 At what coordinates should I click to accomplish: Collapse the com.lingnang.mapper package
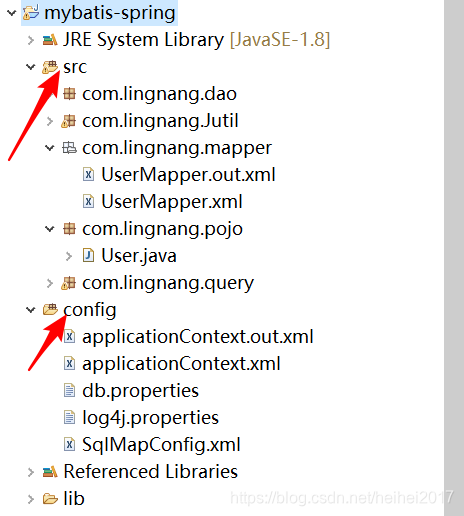tap(50, 148)
